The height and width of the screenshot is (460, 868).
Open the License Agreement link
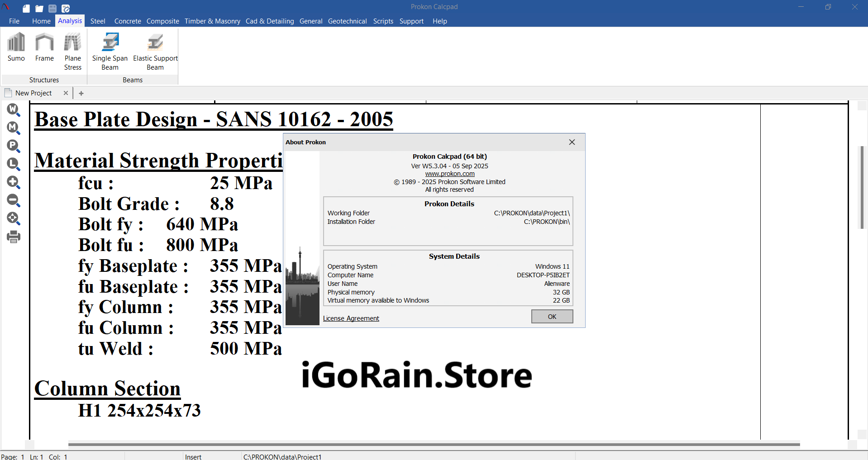point(351,318)
